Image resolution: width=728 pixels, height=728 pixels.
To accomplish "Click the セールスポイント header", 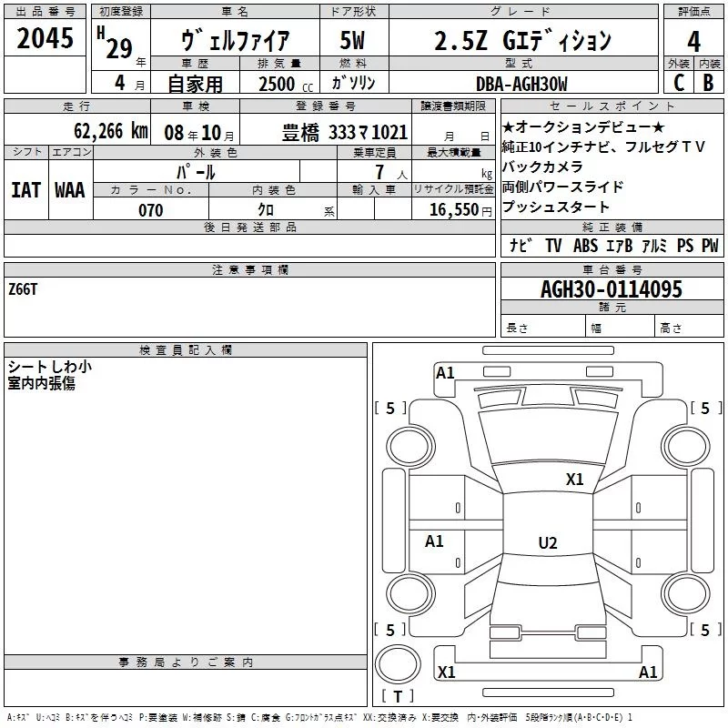I will (612, 106).
